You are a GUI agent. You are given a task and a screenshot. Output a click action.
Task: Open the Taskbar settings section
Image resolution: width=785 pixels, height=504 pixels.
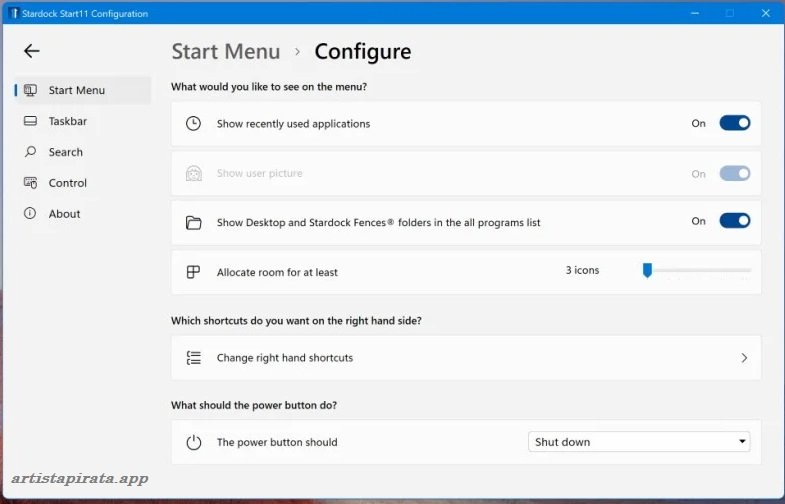(x=68, y=121)
